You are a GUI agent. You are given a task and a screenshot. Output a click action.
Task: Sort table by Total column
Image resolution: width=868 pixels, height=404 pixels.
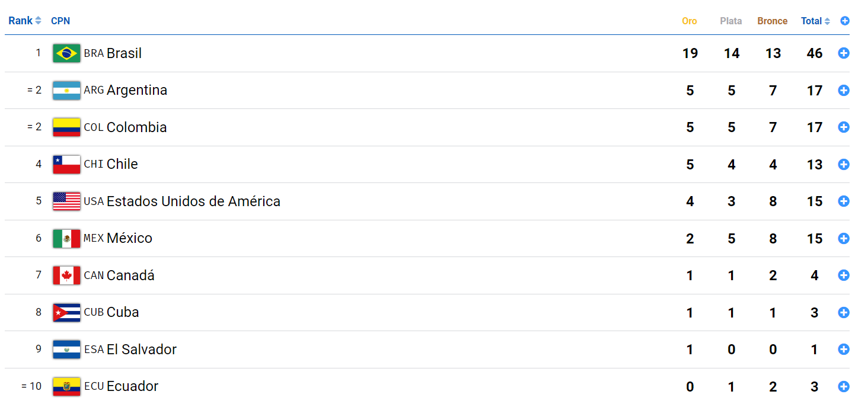[815, 21]
